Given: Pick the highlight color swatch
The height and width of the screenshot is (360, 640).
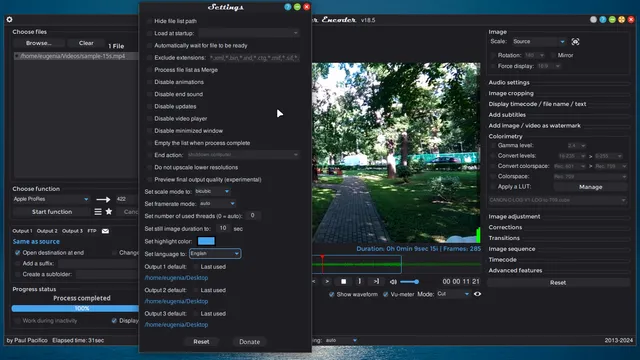Looking at the screenshot, I should pyautogui.click(x=206, y=241).
